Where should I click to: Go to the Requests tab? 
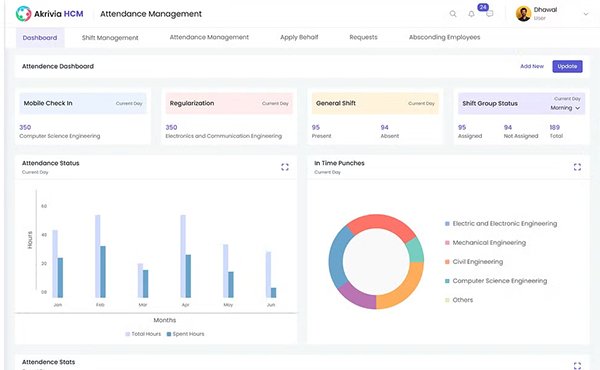(363, 37)
